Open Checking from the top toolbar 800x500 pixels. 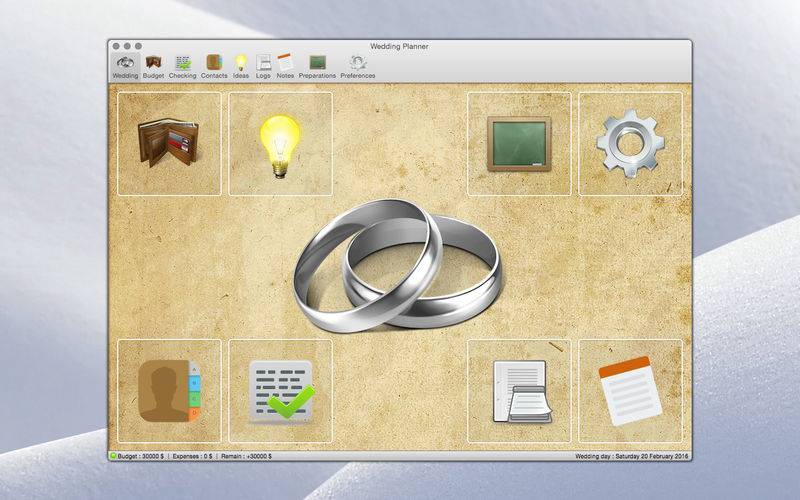(183, 67)
